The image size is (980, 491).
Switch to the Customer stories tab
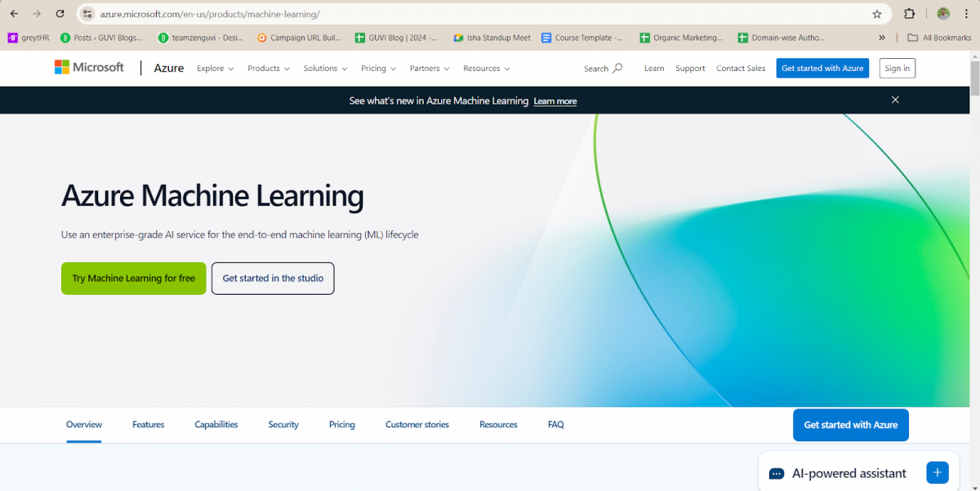[x=417, y=425]
